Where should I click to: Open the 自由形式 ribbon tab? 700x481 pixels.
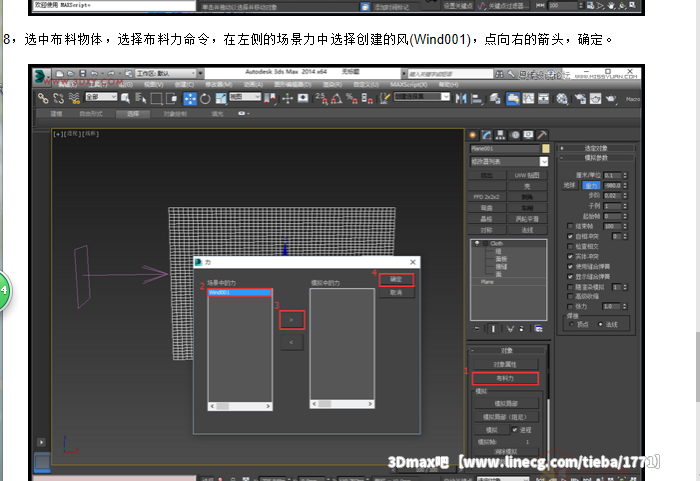pyautogui.click(x=91, y=114)
